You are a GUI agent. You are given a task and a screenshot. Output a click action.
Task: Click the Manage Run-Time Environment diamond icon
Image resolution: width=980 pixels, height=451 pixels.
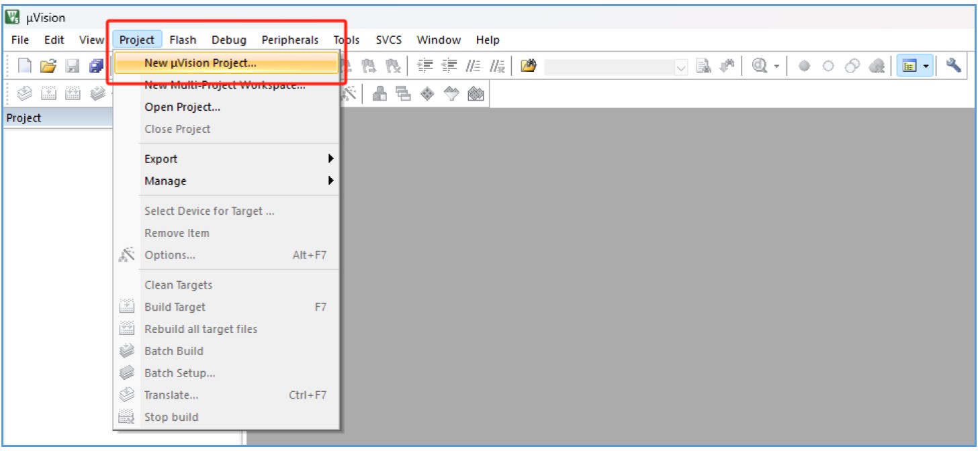click(427, 94)
